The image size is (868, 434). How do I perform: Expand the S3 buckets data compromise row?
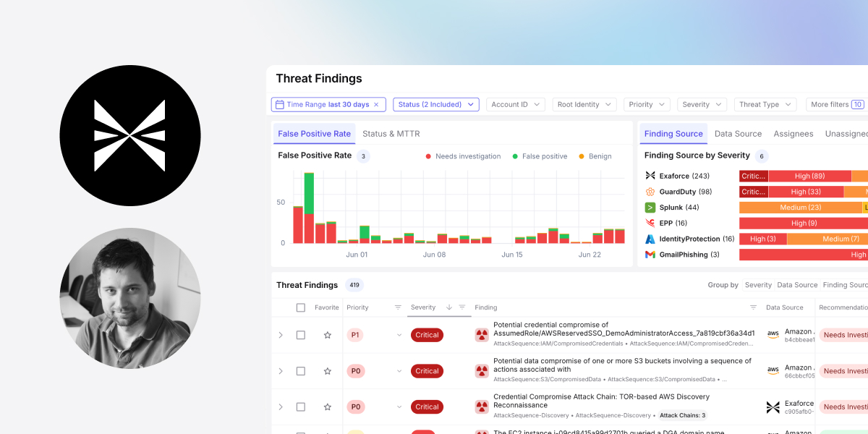pyautogui.click(x=281, y=371)
